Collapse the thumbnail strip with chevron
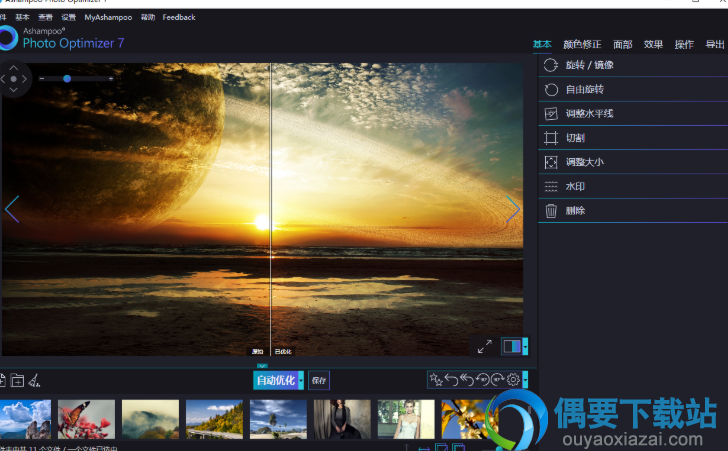 (262, 366)
